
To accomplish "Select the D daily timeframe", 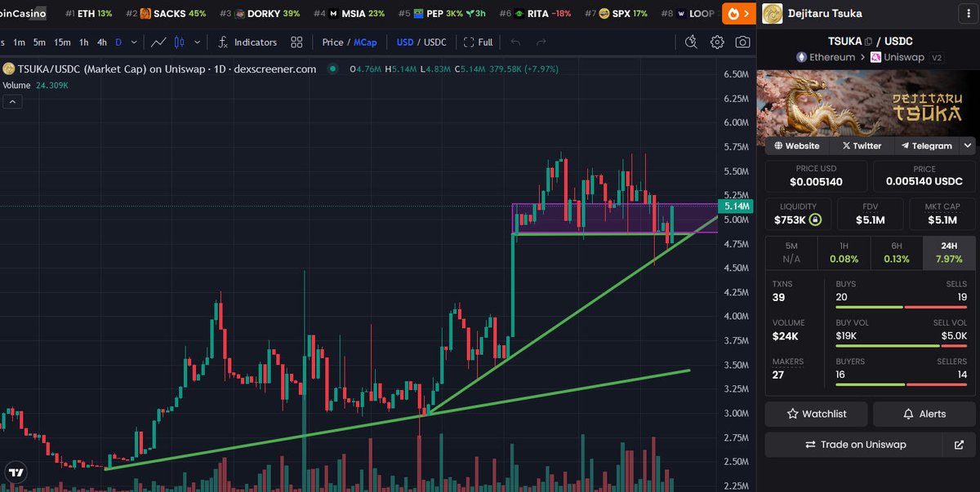I will tap(118, 42).
